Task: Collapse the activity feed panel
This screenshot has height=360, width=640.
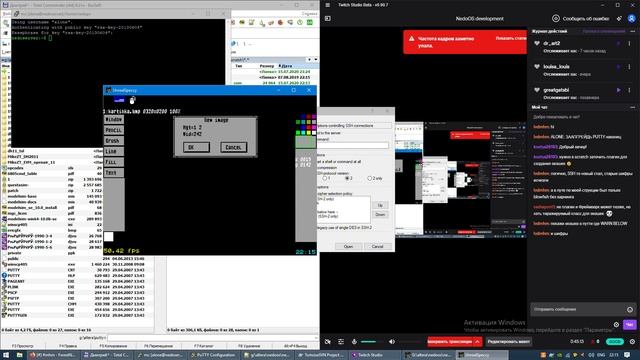Action: [632, 31]
